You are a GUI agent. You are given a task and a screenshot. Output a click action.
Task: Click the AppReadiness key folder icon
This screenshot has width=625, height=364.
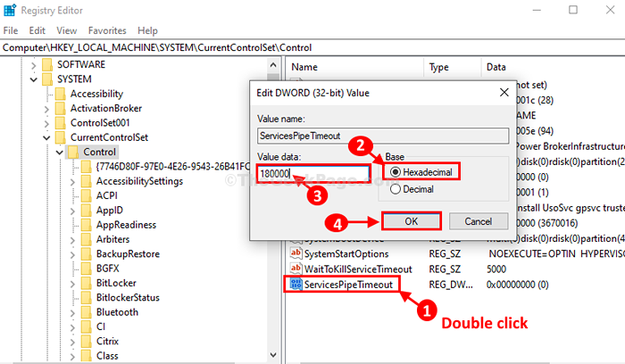click(x=86, y=225)
